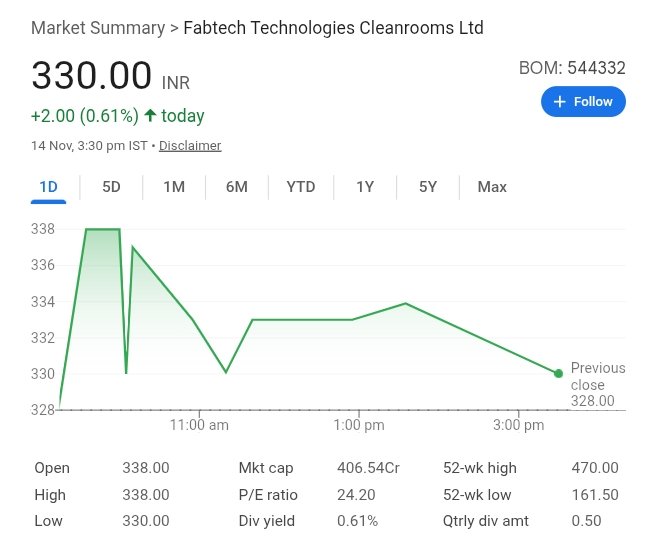Switch to the 5D chart range

[x=111, y=187]
